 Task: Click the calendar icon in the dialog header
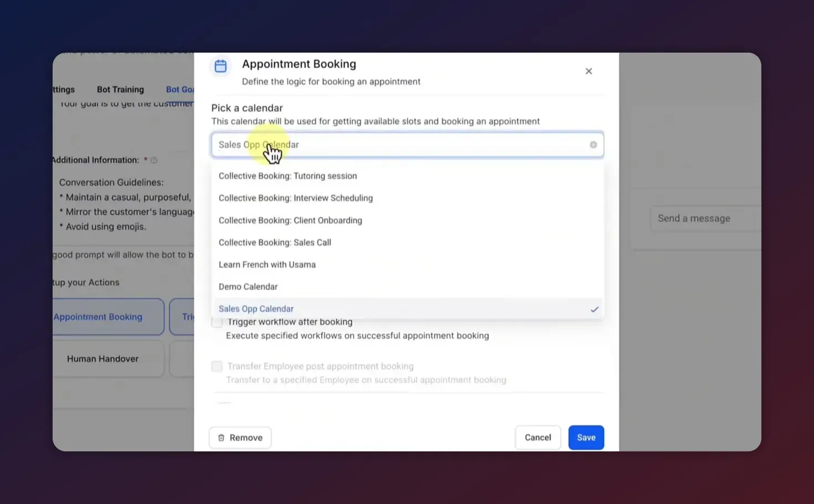pos(220,66)
